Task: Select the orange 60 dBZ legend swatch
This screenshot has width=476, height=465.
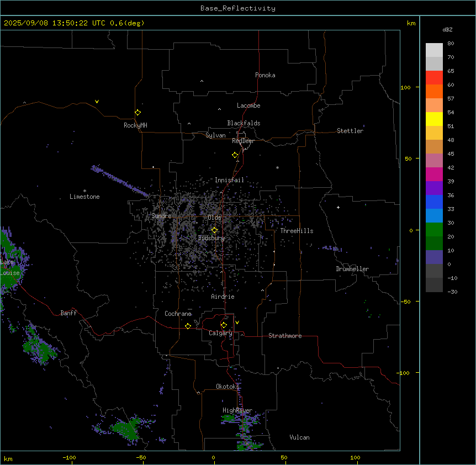Action: [434, 91]
